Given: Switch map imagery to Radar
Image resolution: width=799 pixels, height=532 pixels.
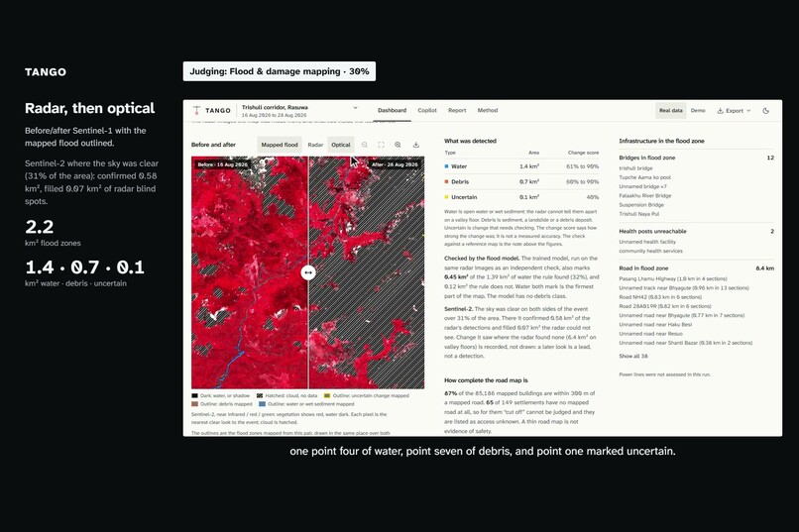Looking at the screenshot, I should point(315,145).
